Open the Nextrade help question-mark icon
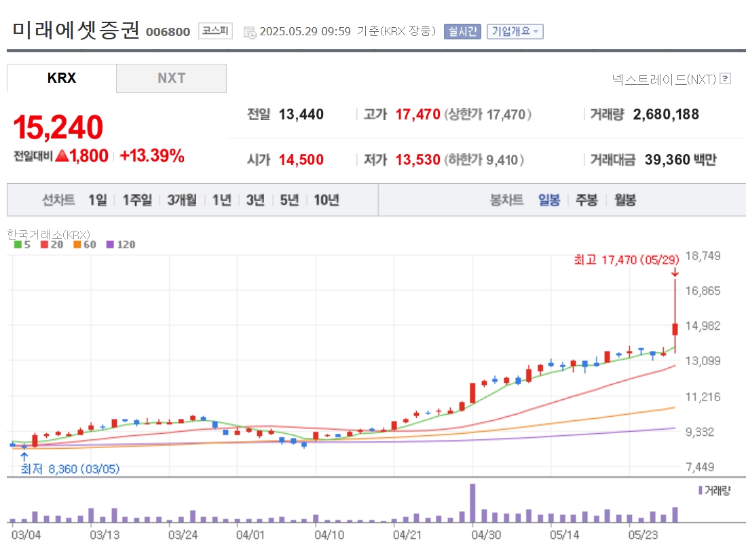This screenshot has width=746, height=560. [725, 79]
